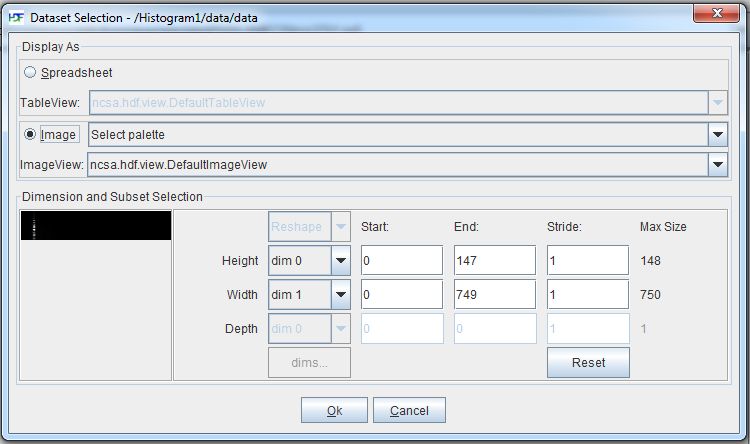
Task: Click the Height Stride input field
Action: tap(588, 261)
